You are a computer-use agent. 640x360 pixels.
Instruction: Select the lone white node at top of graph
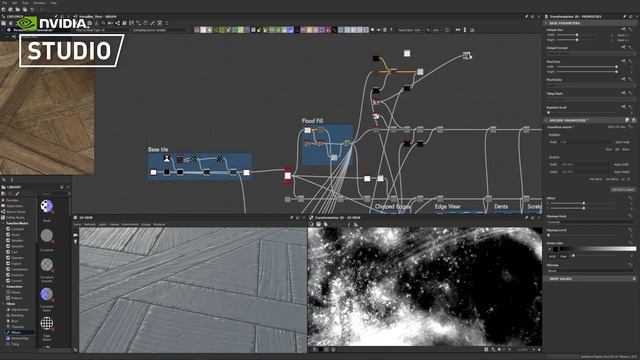point(407,53)
